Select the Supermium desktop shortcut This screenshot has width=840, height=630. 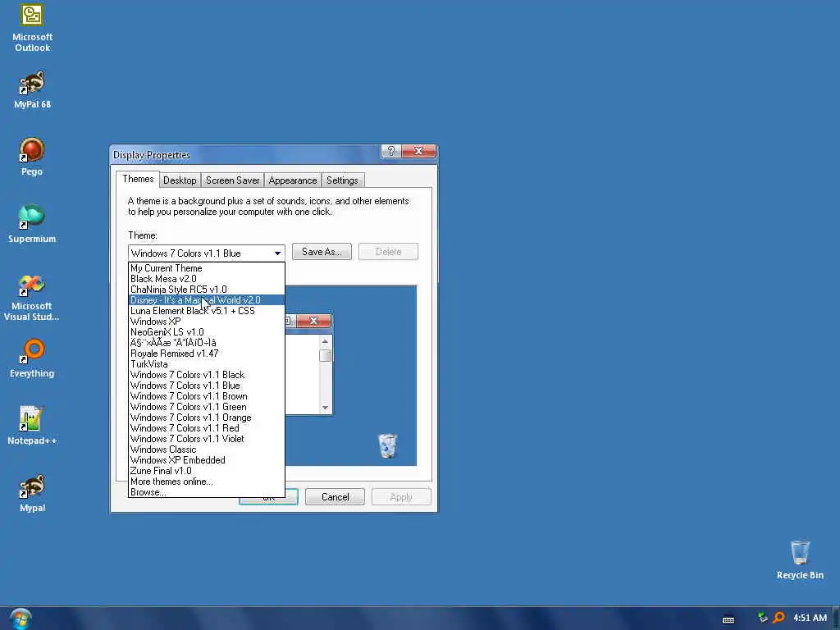point(32,224)
